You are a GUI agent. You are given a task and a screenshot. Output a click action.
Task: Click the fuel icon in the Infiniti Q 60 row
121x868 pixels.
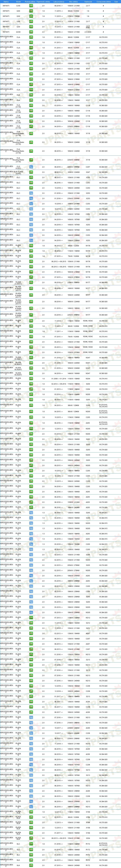(x=31, y=6)
